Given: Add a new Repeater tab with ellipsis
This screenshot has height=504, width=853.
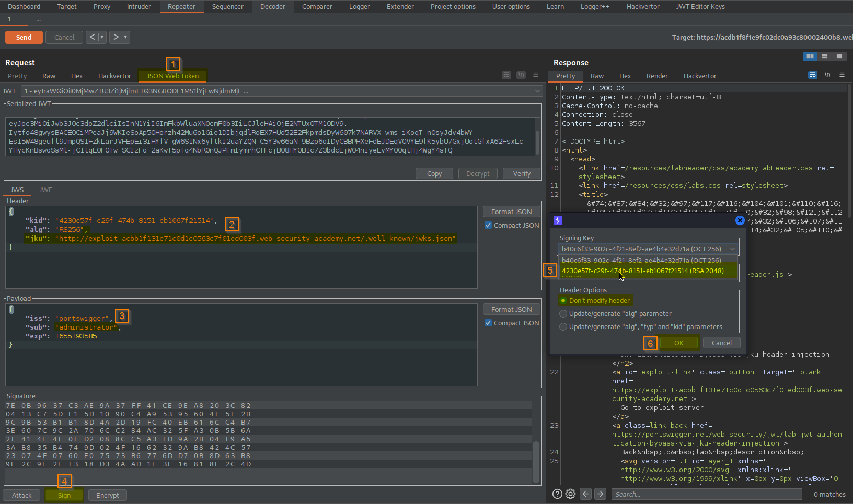Looking at the screenshot, I should click(38, 19).
